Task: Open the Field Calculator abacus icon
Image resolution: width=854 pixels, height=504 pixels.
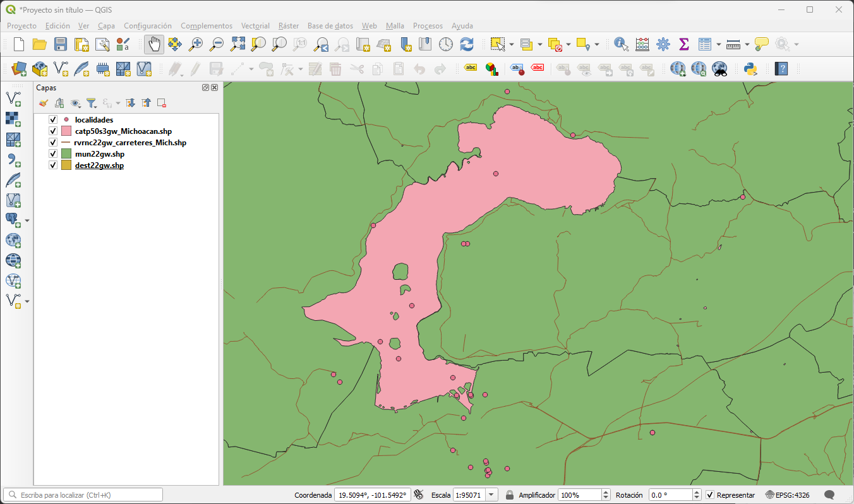Action: click(642, 44)
